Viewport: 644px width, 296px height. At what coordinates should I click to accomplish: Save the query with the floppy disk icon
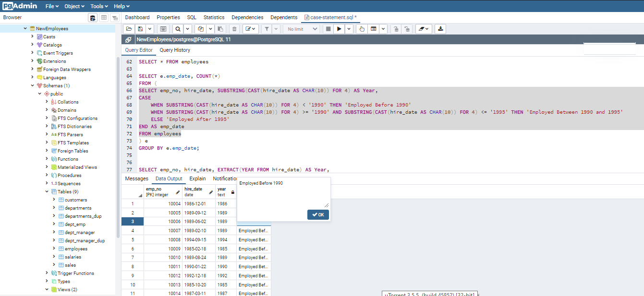click(140, 29)
